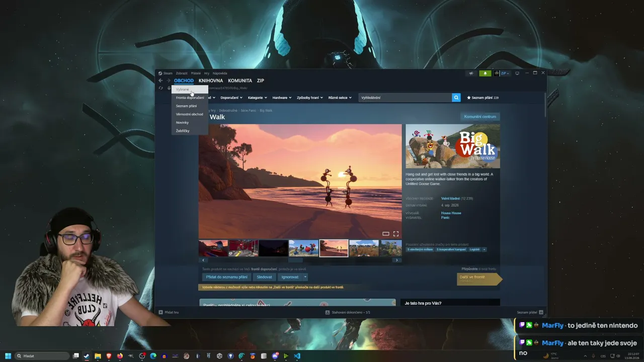
Task: Click the Steam big picture monitor icon
Action: click(517, 73)
